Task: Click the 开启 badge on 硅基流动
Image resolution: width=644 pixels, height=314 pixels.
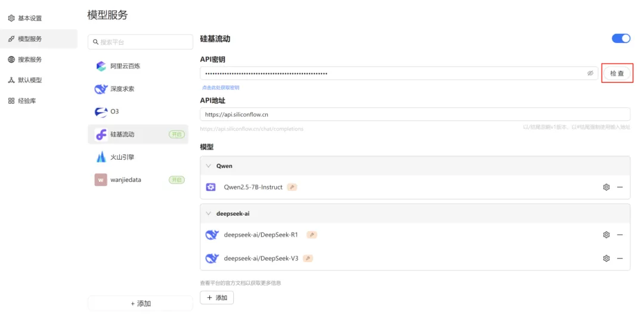Action: tap(177, 134)
